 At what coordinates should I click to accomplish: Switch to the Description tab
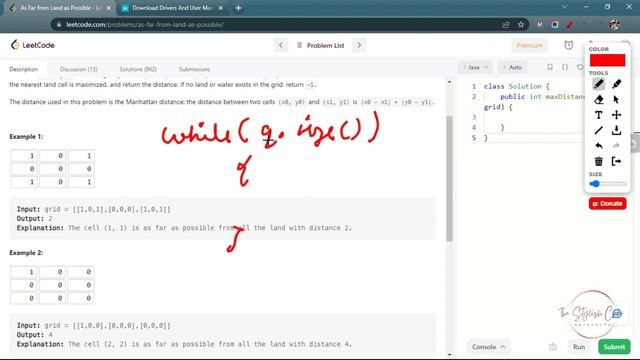pos(24,69)
